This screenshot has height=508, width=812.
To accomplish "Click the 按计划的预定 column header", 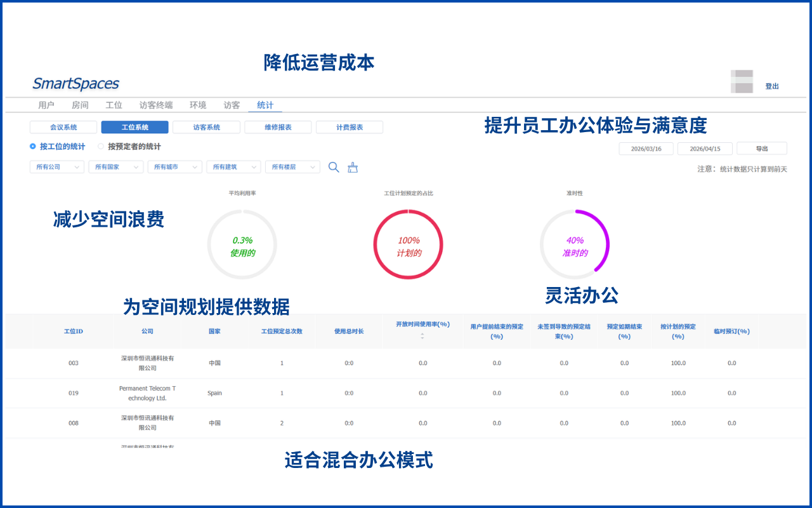I will (678, 331).
